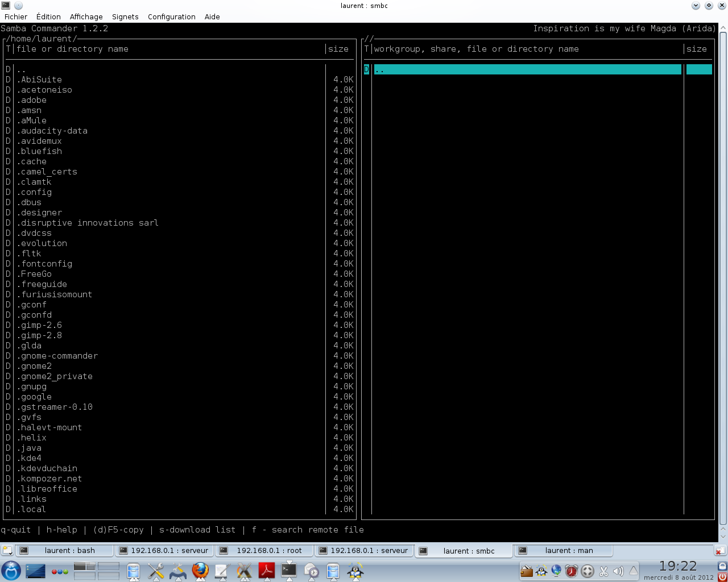Open the Configuration menu
728x582 pixels.
coord(172,16)
